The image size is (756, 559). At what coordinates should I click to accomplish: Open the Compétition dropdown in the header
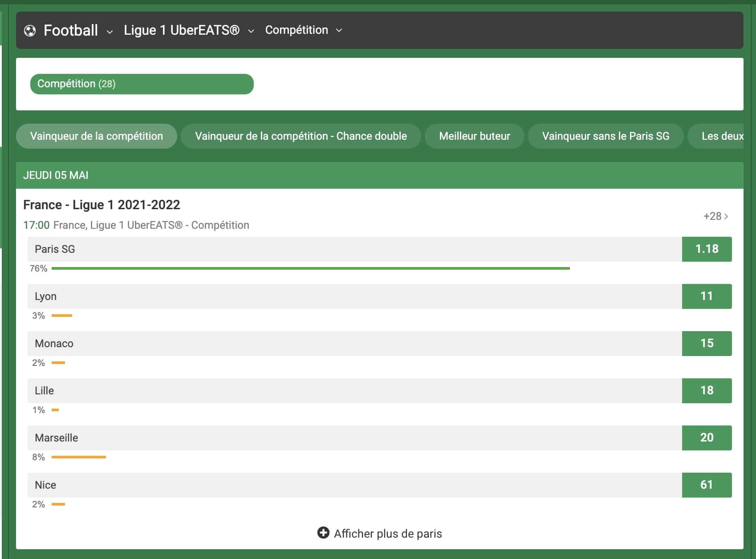[x=304, y=30]
